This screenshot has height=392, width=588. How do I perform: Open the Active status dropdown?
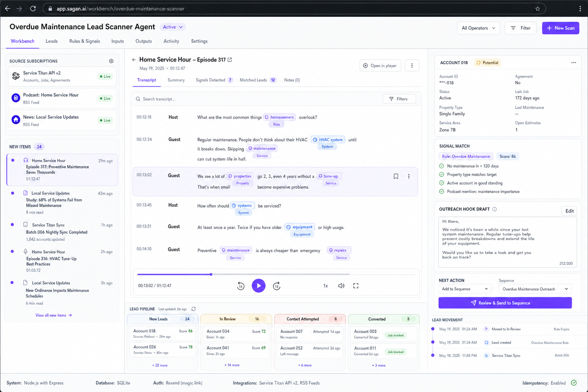(x=173, y=27)
